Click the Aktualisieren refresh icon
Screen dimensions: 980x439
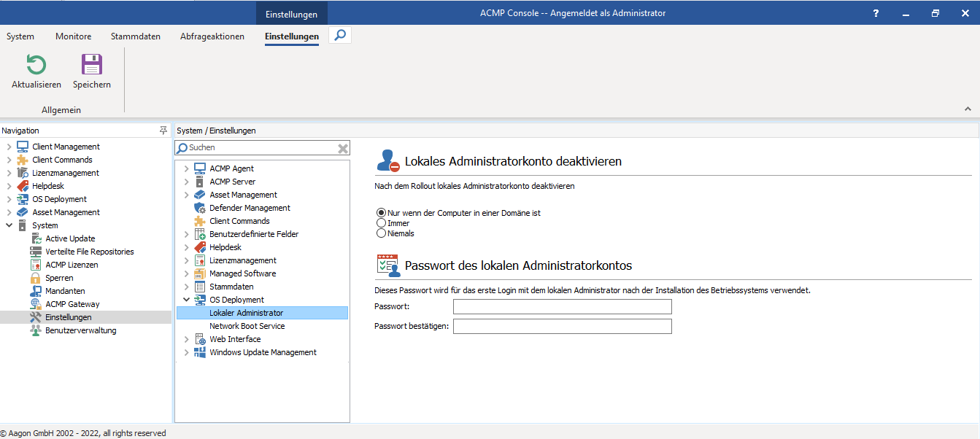pyautogui.click(x=35, y=65)
